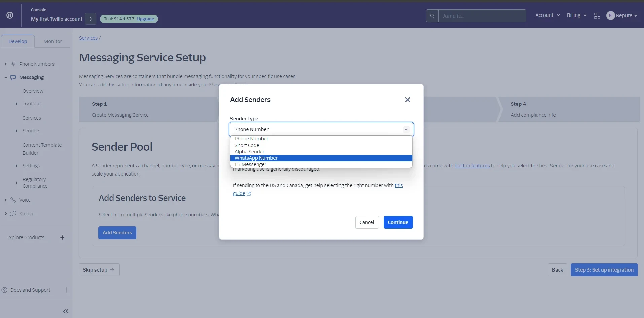644x318 pixels.
Task: Switch to the Monitor tab
Action: [x=53, y=41]
